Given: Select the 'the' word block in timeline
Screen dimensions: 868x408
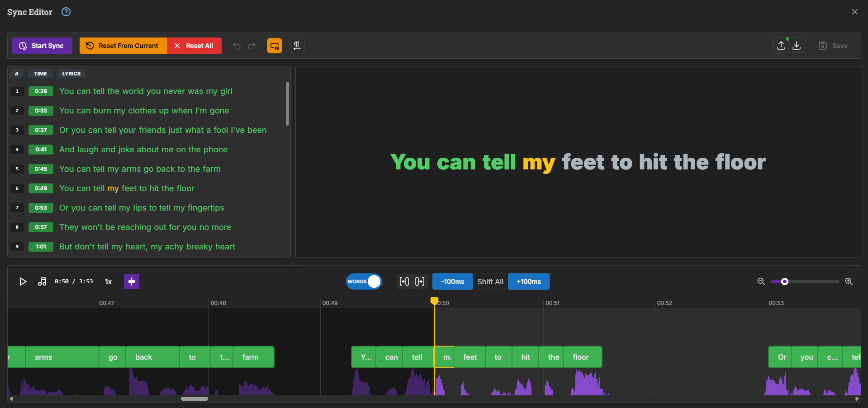Looking at the screenshot, I should coord(551,357).
